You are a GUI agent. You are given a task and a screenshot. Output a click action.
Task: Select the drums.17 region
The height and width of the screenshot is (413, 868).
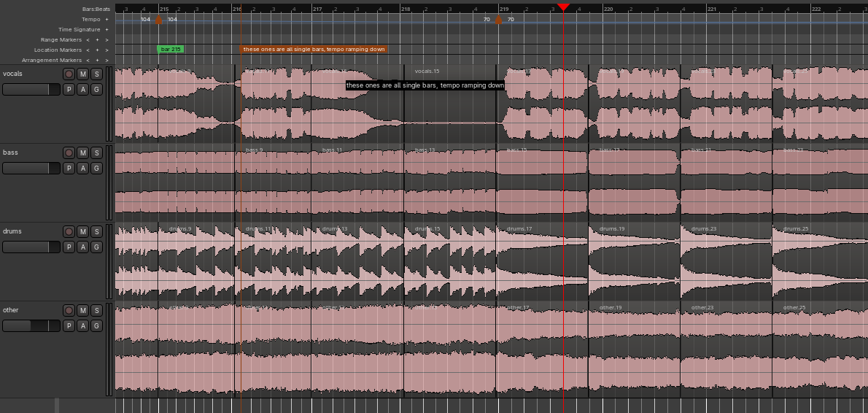(542, 260)
